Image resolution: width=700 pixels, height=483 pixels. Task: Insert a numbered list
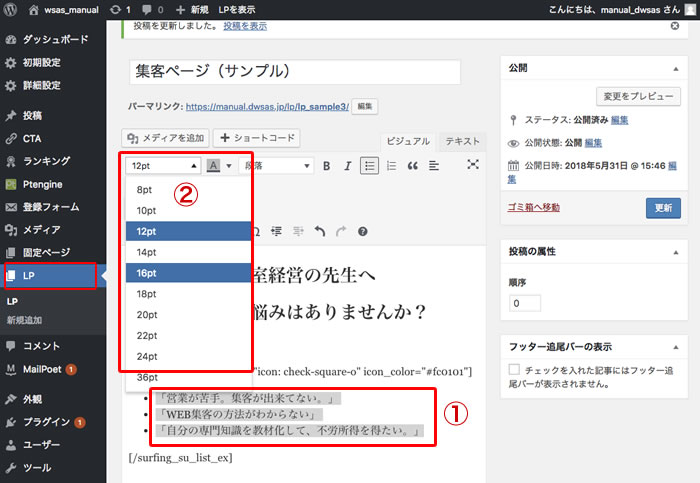pos(391,165)
